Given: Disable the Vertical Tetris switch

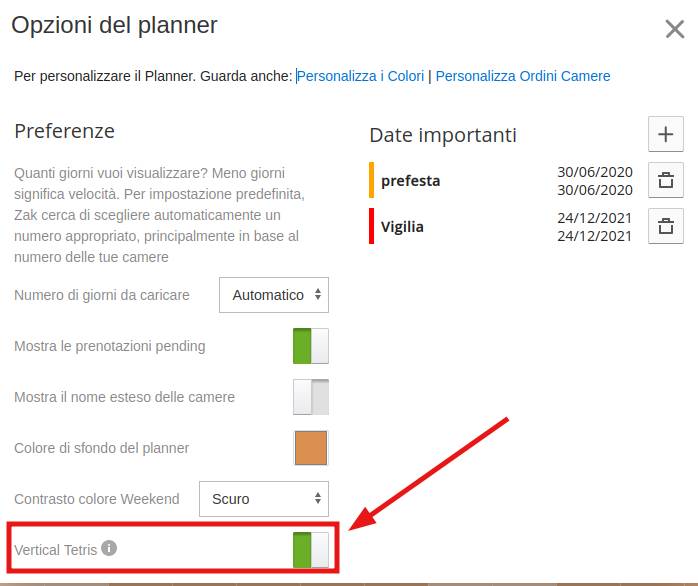Looking at the screenshot, I should tap(310, 549).
